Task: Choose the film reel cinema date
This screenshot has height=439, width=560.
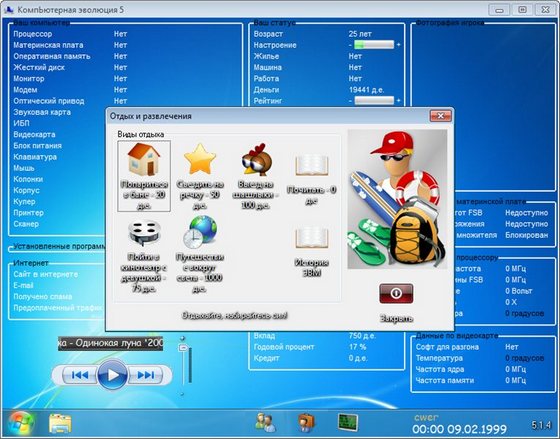Action: [x=144, y=233]
